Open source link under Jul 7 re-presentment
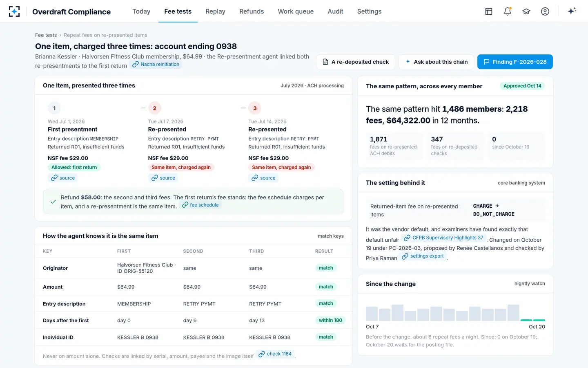588x368 pixels. 163,178
